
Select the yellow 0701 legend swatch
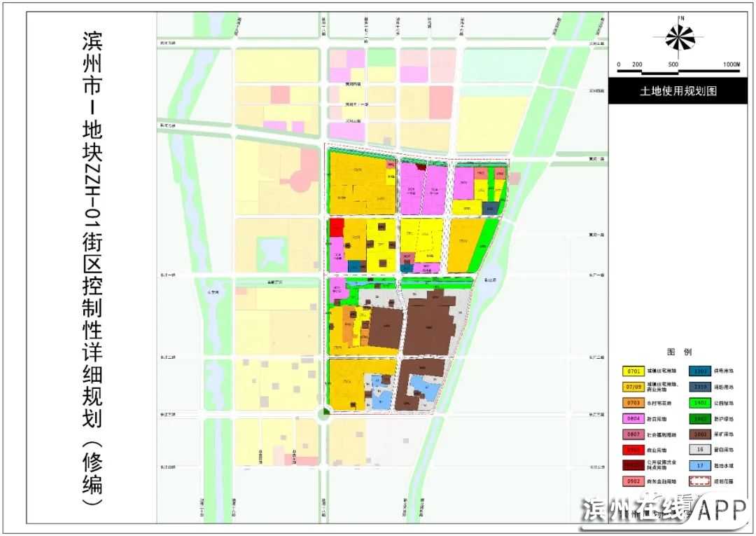coord(634,371)
